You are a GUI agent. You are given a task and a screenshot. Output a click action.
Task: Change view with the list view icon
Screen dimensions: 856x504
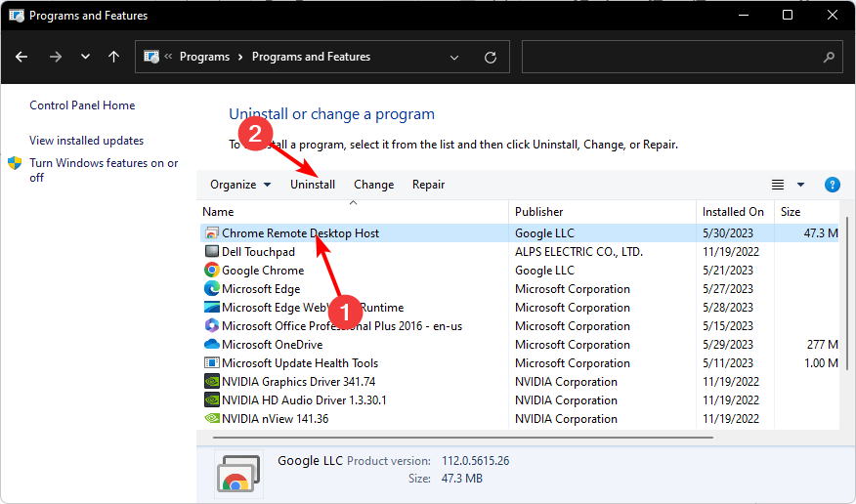point(778,185)
